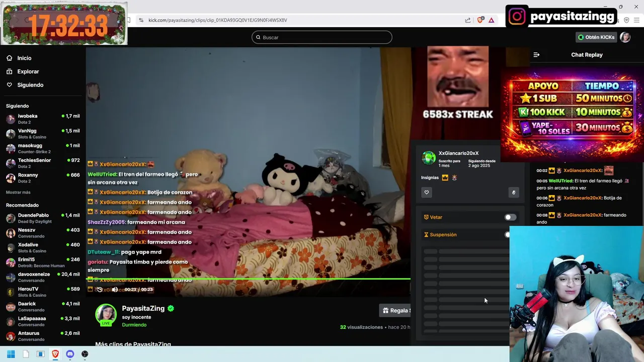Click XxGiancarlo20xX at 00:06 in Chat Replay
This screenshot has width=644, height=362.
(x=583, y=198)
